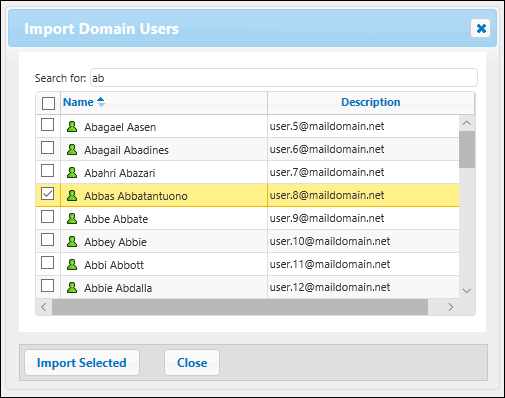505x398 pixels.
Task: Click the vertical scrollbar down arrow
Action: point(467,291)
